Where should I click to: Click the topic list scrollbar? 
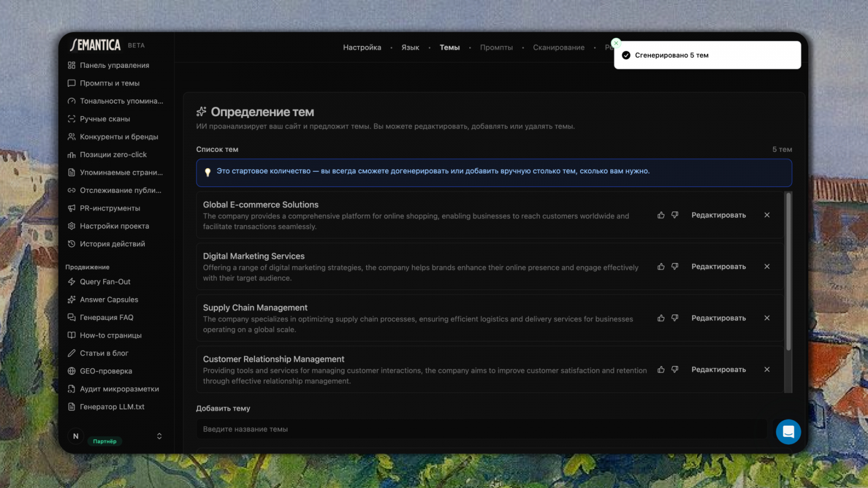pyautogui.click(x=788, y=271)
